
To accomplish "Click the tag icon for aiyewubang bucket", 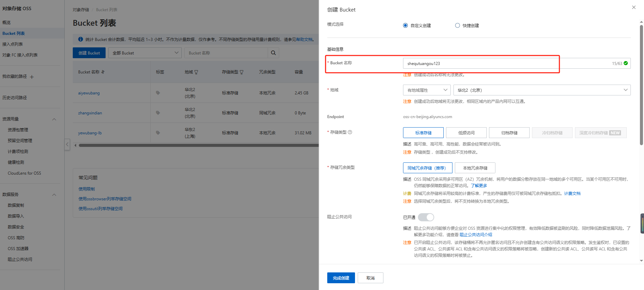I will pyautogui.click(x=158, y=93).
